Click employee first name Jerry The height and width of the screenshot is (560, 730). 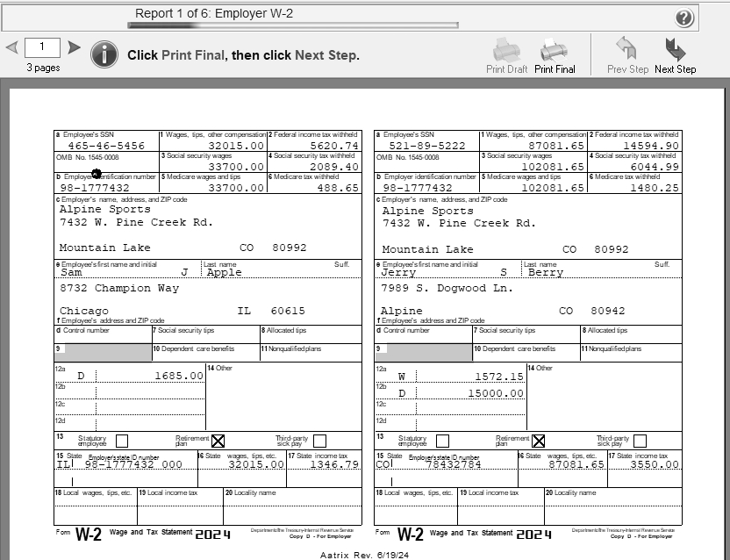(x=398, y=273)
